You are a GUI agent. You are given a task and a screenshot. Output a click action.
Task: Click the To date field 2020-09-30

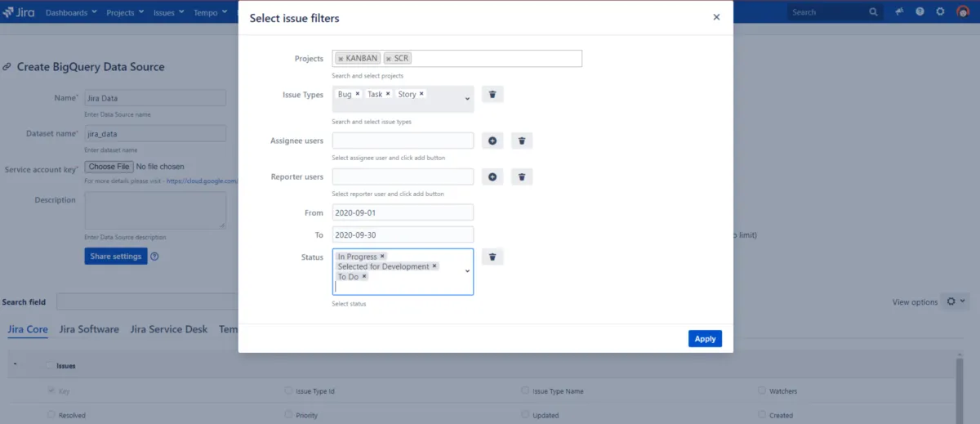coord(403,234)
